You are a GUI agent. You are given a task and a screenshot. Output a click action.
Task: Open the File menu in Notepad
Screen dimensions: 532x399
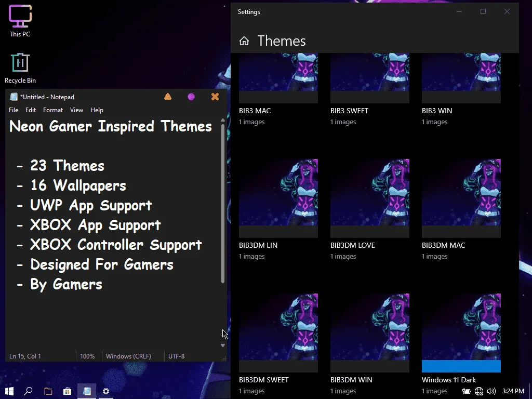14,110
